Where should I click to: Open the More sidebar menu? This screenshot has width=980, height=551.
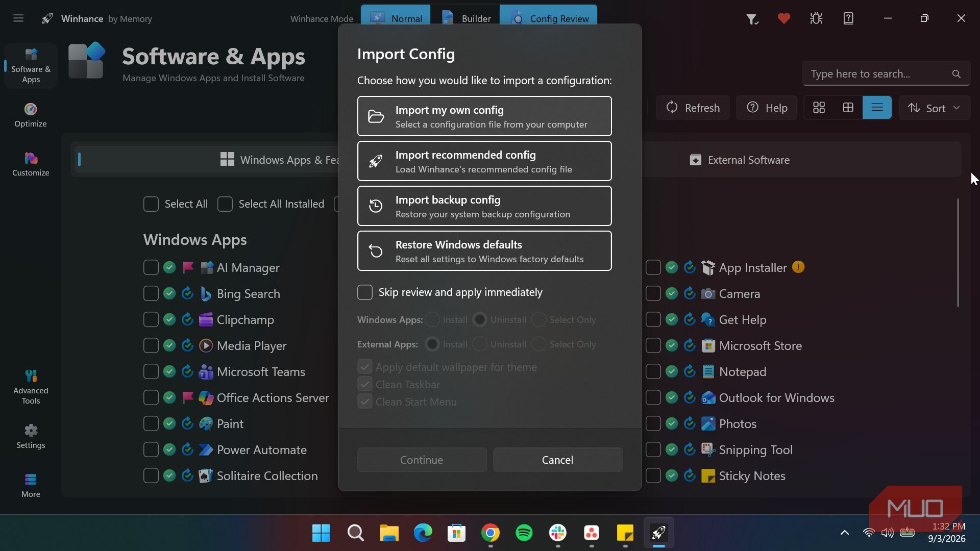[31, 486]
